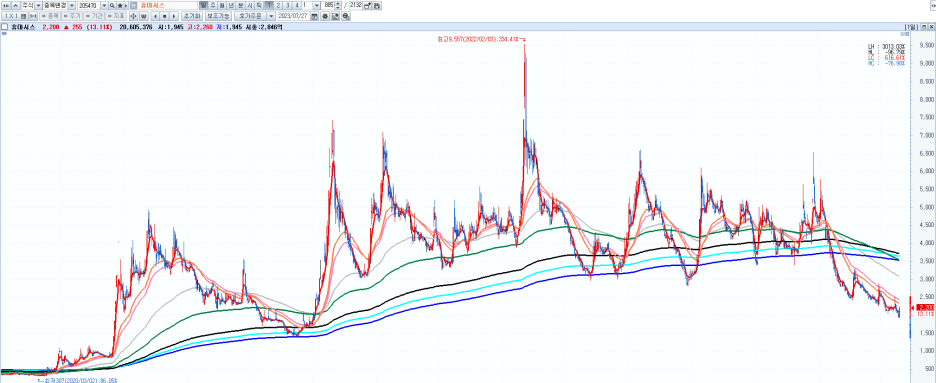Select the 월 (monthly) chart period
This screenshot has height=383, width=936.
[221, 5]
